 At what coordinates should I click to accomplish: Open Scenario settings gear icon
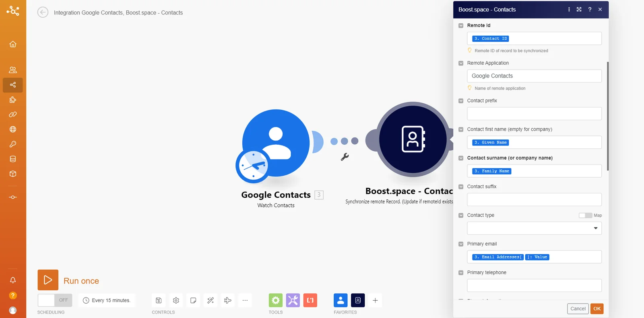coord(176,300)
